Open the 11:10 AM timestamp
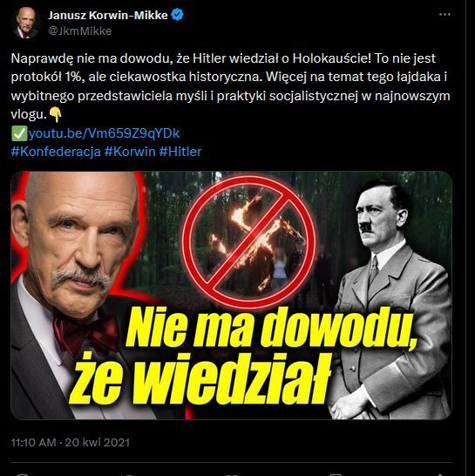This screenshot has height=476, width=475. click(33, 442)
